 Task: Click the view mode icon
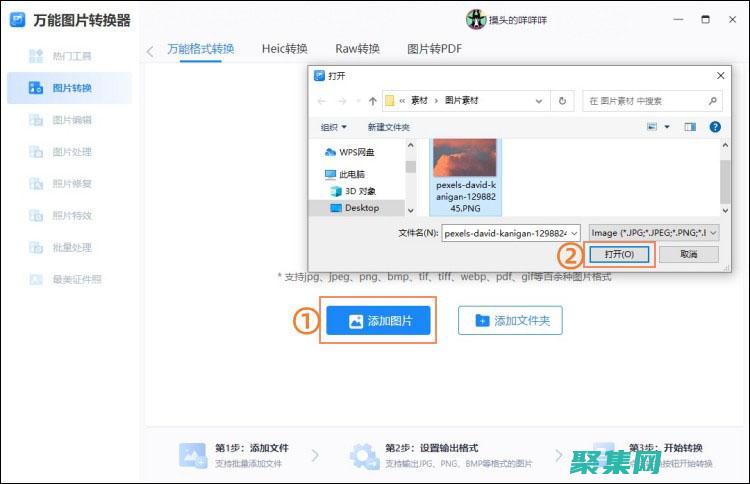[652, 127]
